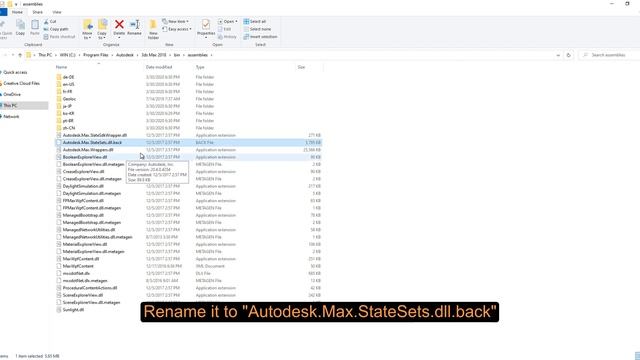Select This PC in the navigation pane

(x=11, y=105)
